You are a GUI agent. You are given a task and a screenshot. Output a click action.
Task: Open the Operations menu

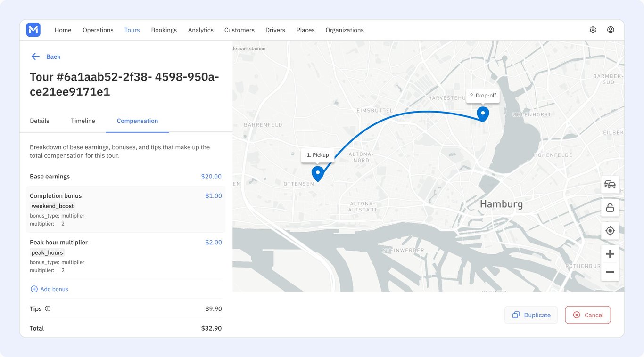click(x=98, y=30)
